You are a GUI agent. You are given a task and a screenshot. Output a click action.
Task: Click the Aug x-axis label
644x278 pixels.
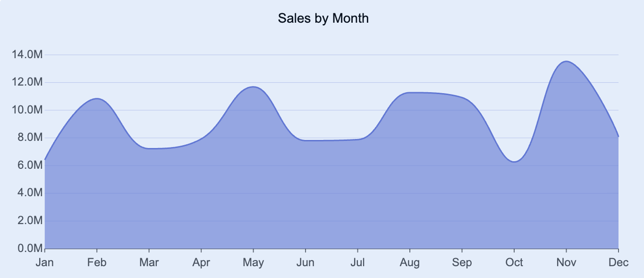pyautogui.click(x=410, y=263)
